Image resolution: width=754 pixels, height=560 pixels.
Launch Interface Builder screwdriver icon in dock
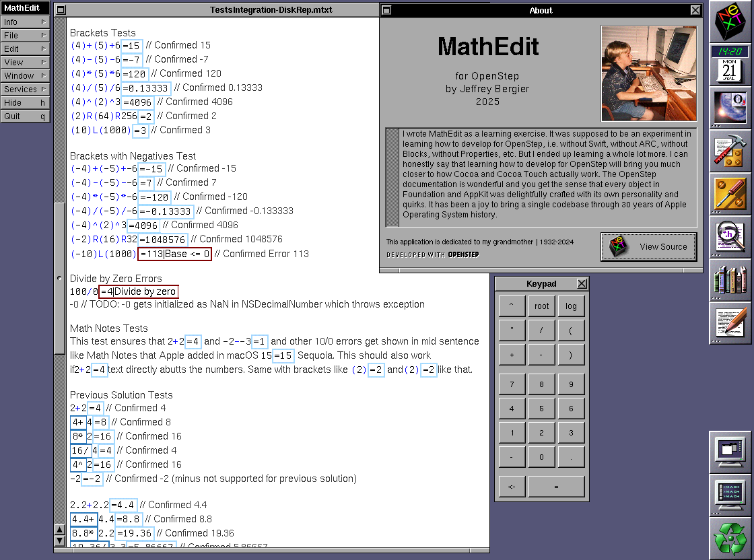click(731, 194)
